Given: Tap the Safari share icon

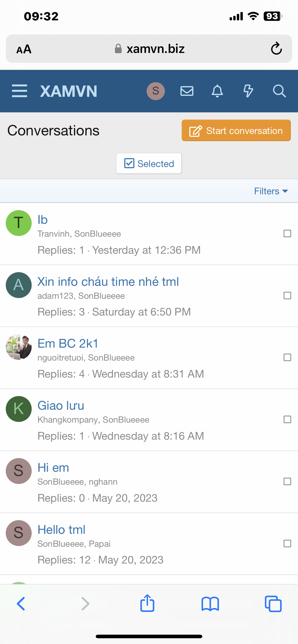Looking at the screenshot, I should [x=147, y=604].
